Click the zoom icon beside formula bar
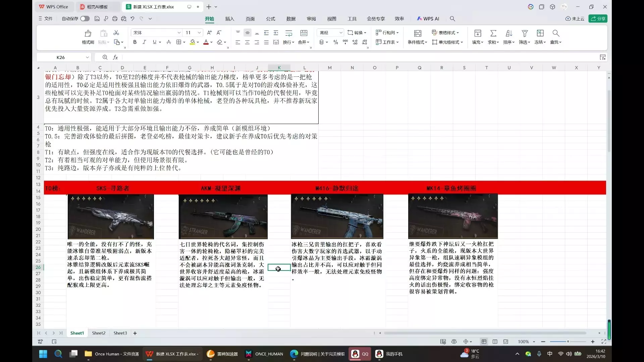Image resolution: width=644 pixels, height=362 pixels. pos(105,57)
